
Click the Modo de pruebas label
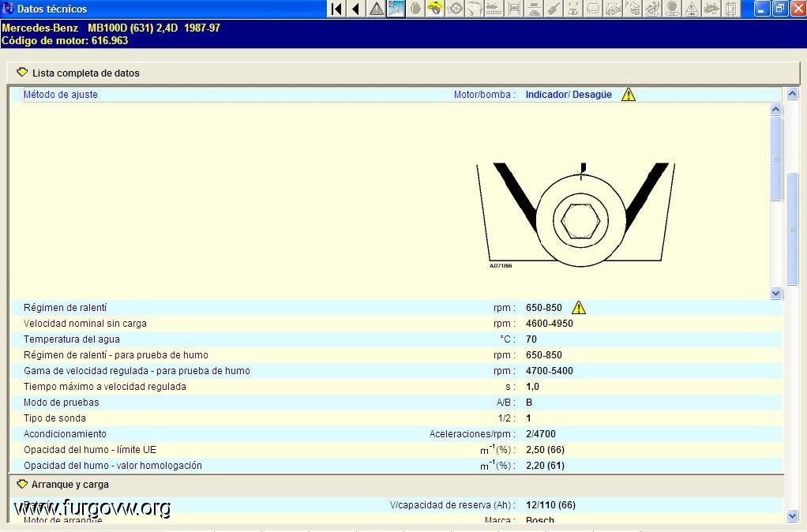62,403
